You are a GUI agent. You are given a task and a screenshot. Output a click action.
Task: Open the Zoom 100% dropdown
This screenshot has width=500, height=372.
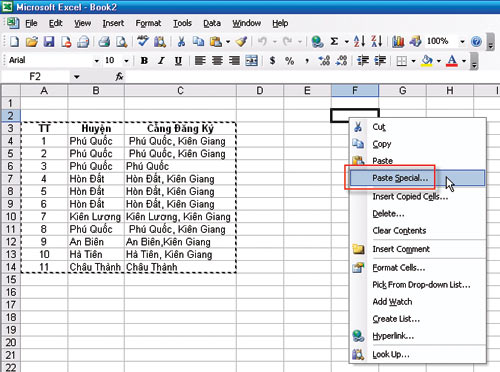[x=462, y=42]
